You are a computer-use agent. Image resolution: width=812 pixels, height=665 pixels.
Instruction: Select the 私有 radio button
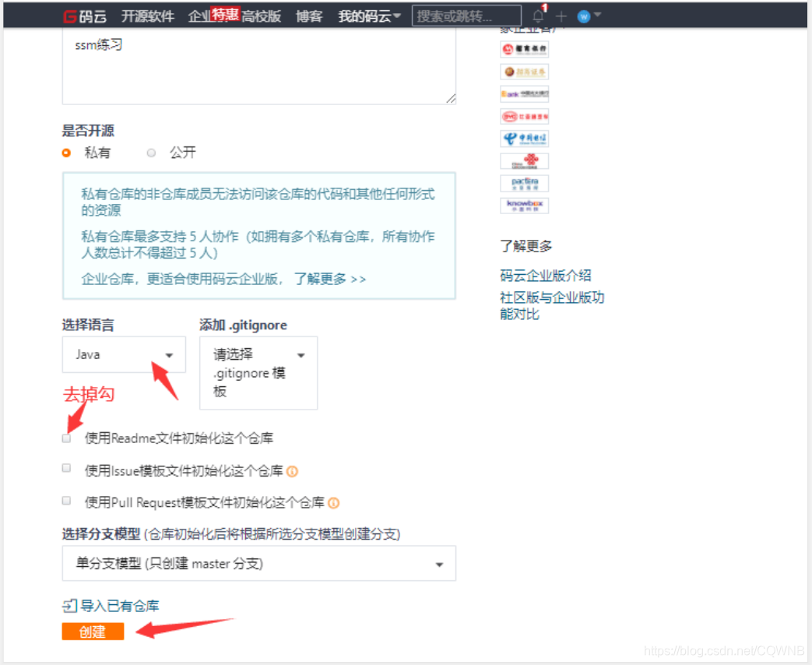click(66, 153)
